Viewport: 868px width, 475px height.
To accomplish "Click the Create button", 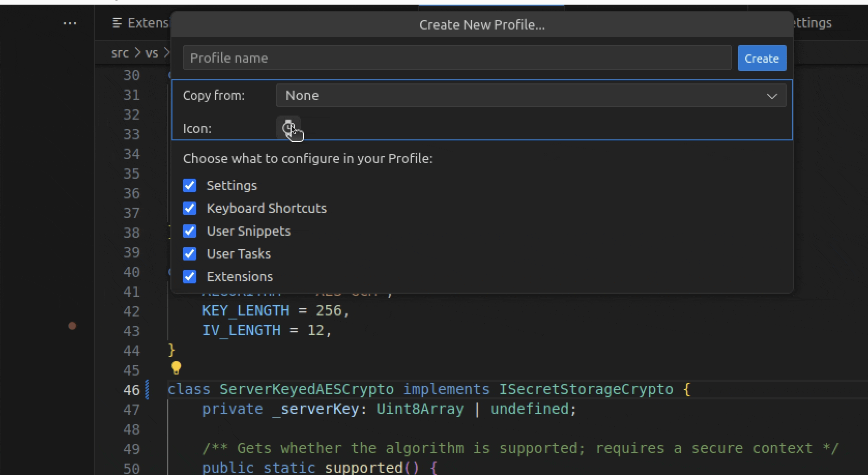I will [761, 58].
